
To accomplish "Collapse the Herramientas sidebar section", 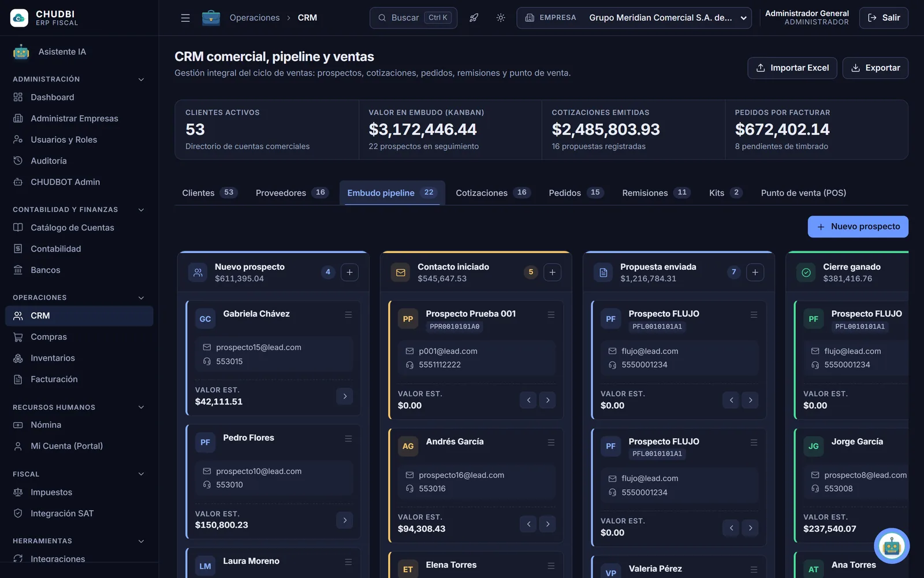I will click(x=141, y=542).
